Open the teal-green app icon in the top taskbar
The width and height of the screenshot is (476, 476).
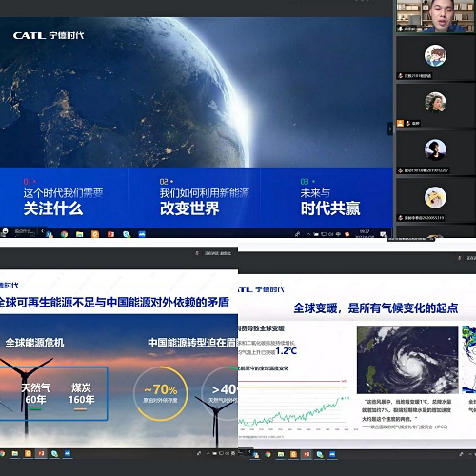(127, 234)
